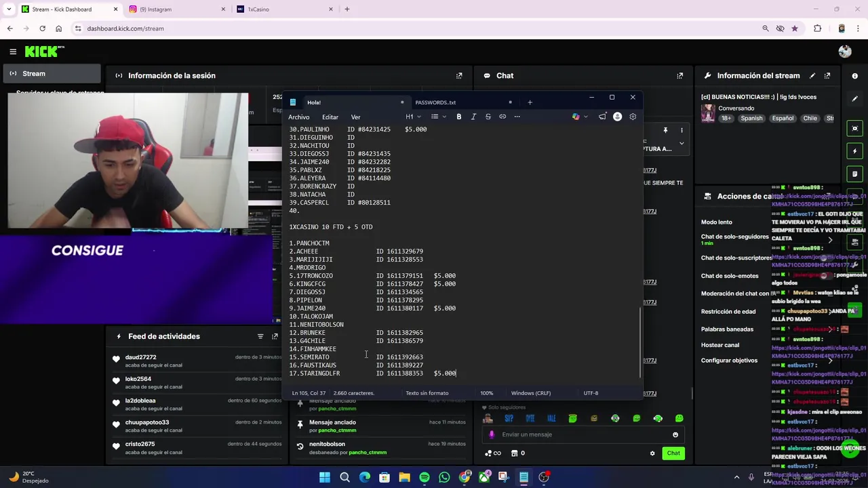
Task: Pop out the Información del stream panel
Action: coord(827,76)
